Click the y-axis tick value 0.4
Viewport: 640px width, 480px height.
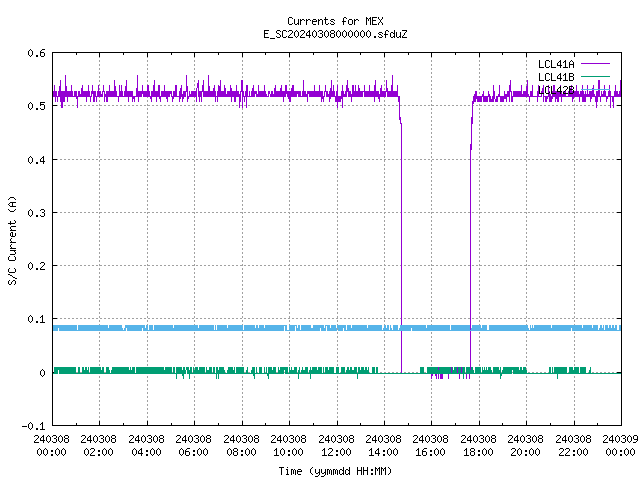(36, 160)
